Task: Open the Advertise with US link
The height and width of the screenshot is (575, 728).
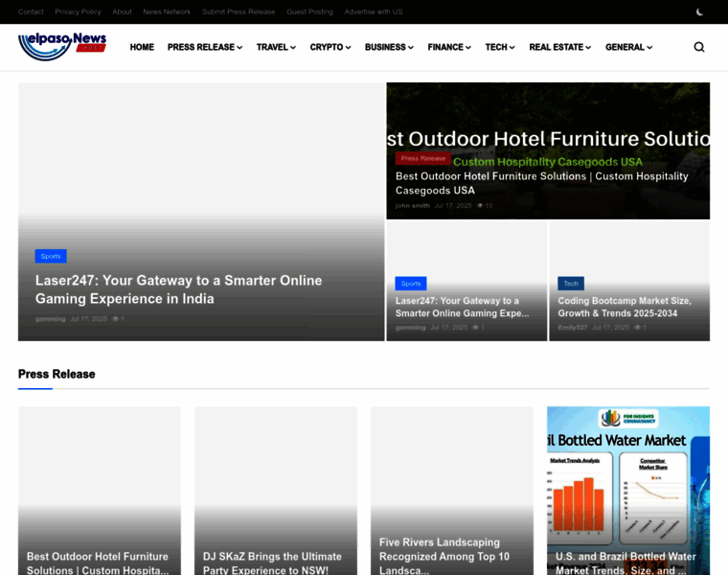Action: [374, 11]
